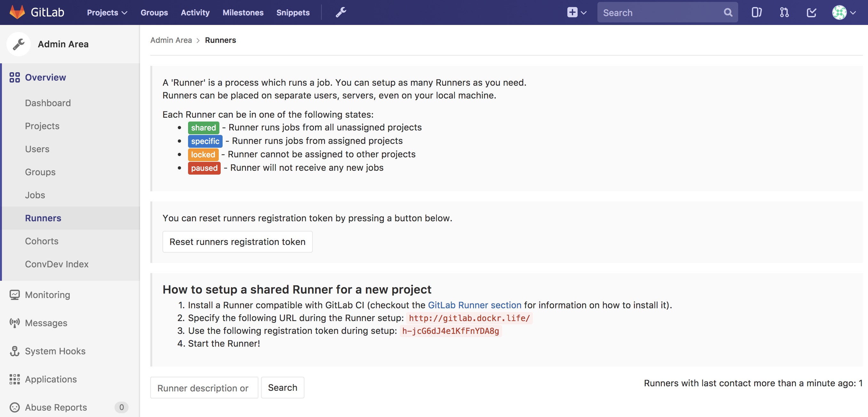Open the admin wrench icon in navbar
The height and width of the screenshot is (417, 868).
click(341, 12)
